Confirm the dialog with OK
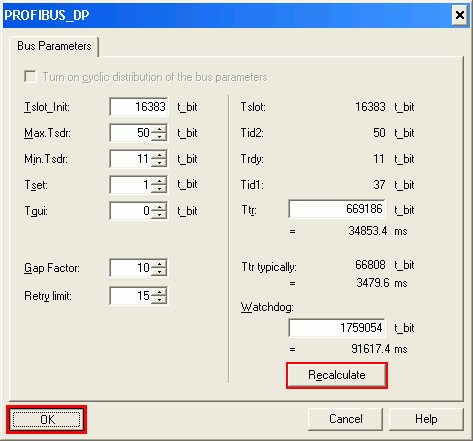473x441 pixels. [47, 419]
